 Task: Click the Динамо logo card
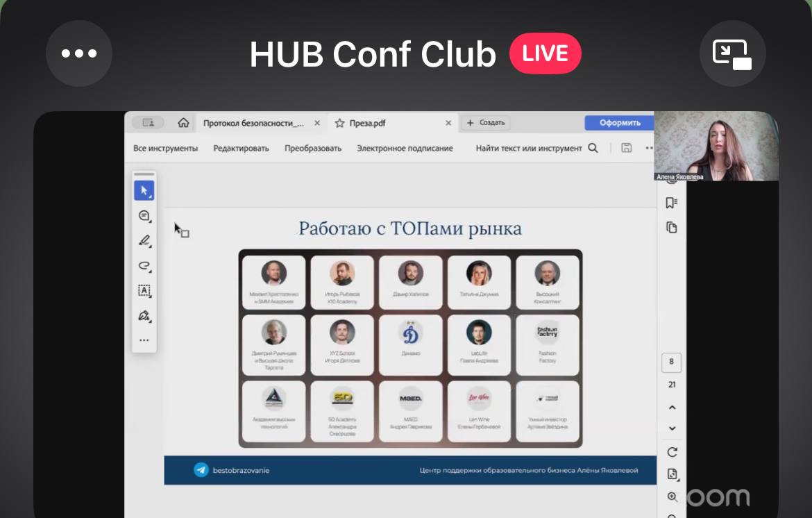pyautogui.click(x=411, y=345)
